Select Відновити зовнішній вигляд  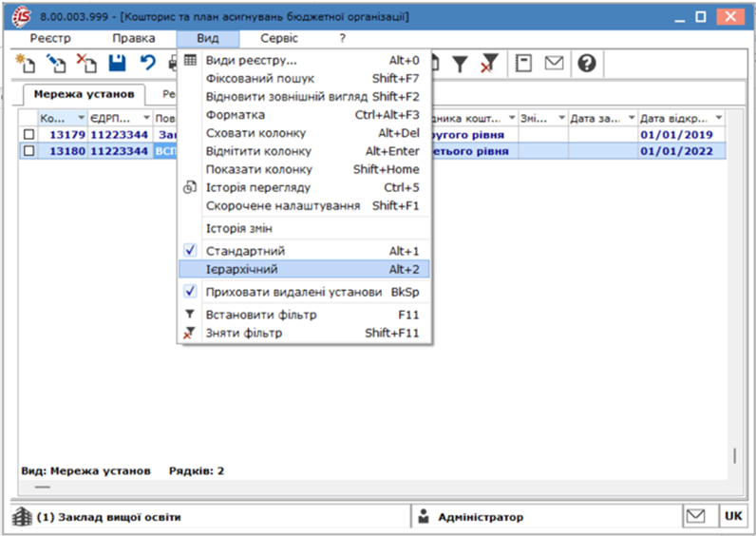(x=304, y=97)
